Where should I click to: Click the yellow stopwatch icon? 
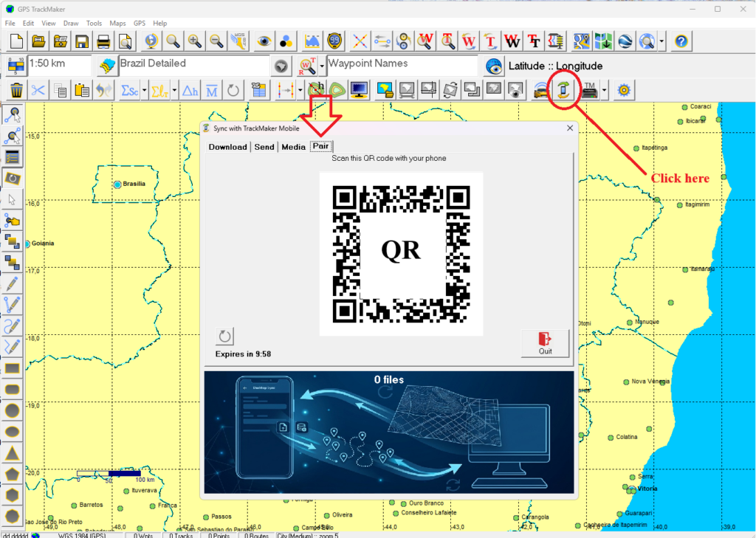tap(334, 41)
